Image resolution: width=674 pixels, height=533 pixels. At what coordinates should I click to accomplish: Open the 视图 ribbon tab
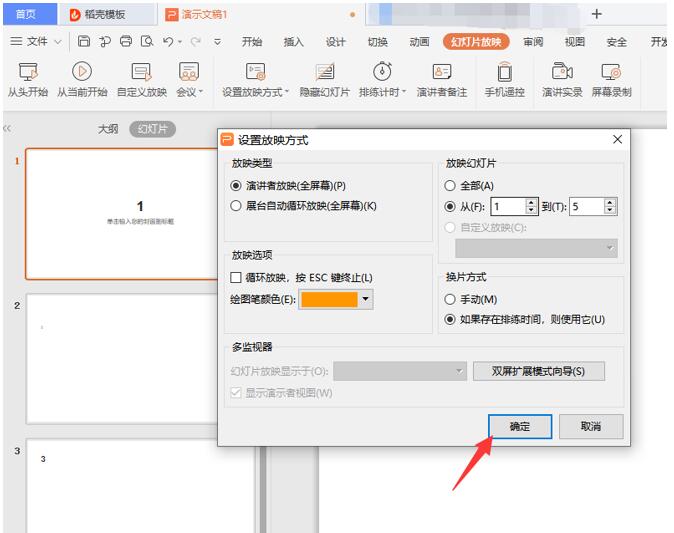click(575, 42)
